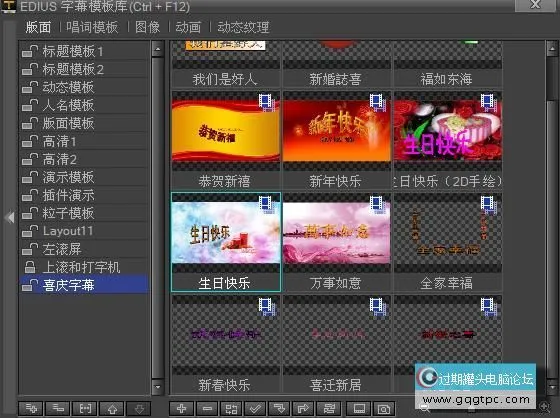This screenshot has height=418, width=560.
Task: Select the Layout11 category
Action: (84, 231)
